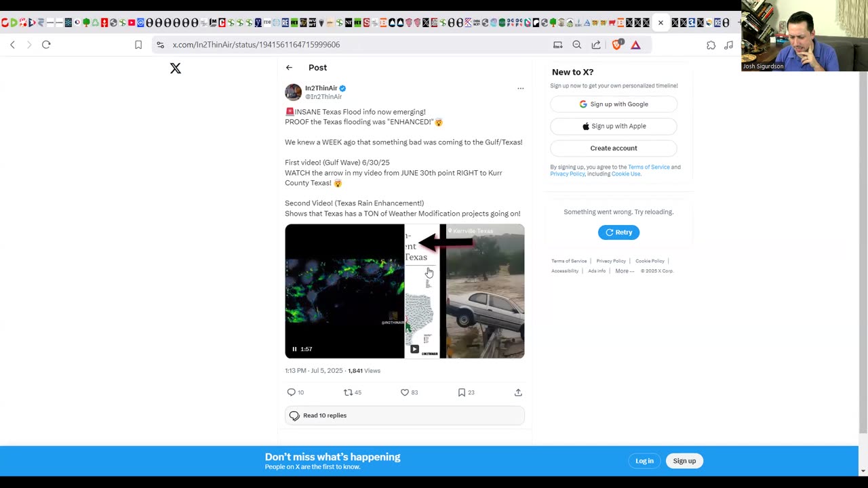Image resolution: width=868 pixels, height=488 pixels.
Task: Like the post with heart icon
Action: point(405,392)
